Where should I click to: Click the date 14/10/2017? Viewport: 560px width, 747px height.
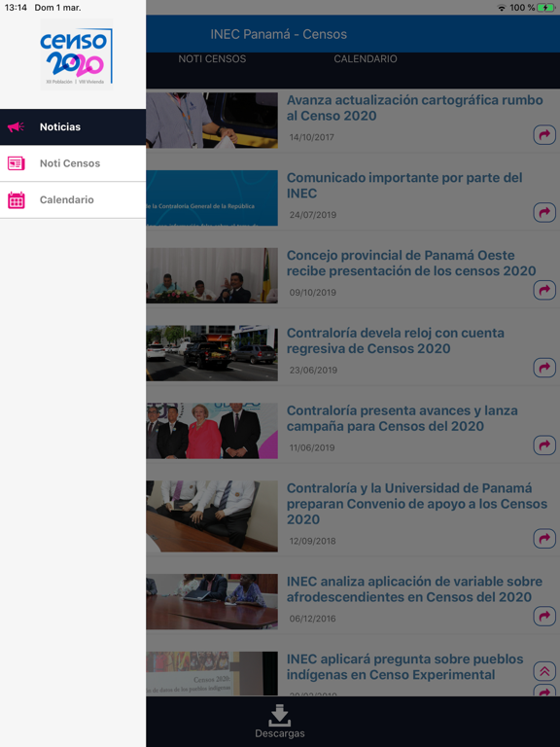(x=312, y=137)
